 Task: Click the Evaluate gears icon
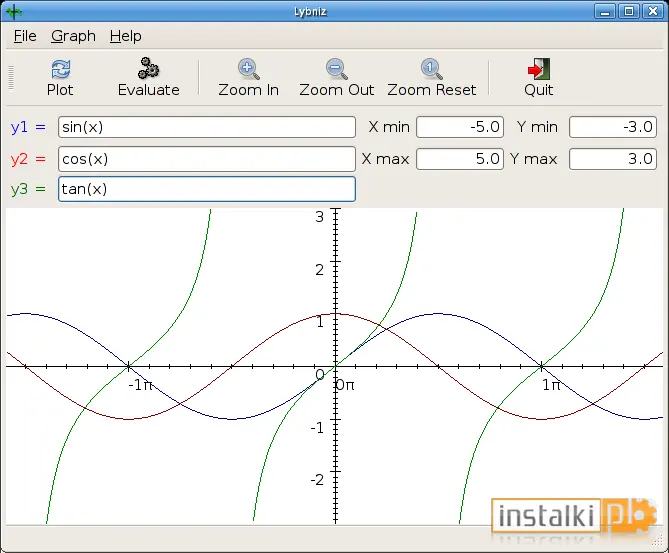click(148, 68)
